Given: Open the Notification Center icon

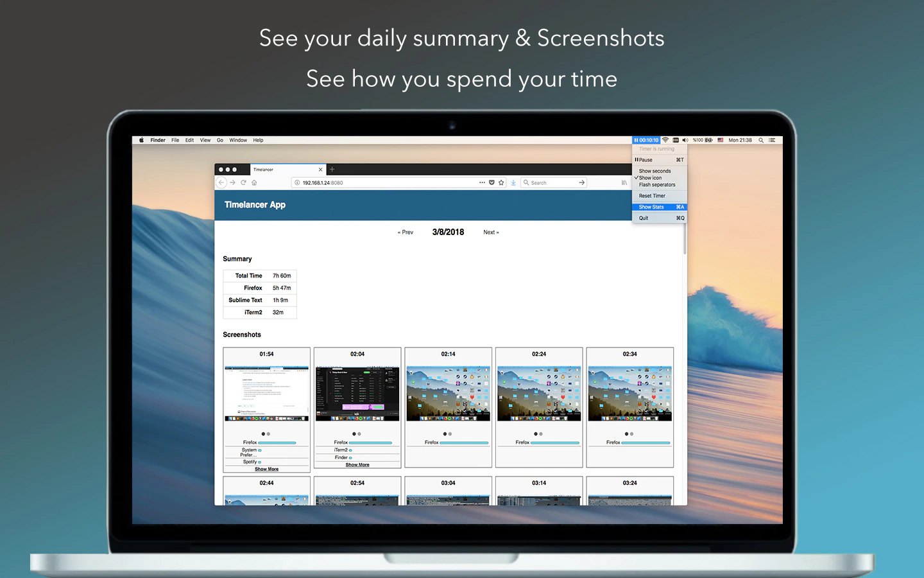Looking at the screenshot, I should coord(772,140).
